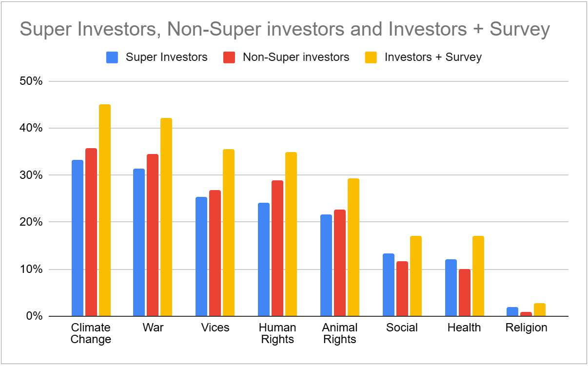Click the blue Social bar
Image resolution: width=588 pixels, height=366 pixels.
pos(389,285)
